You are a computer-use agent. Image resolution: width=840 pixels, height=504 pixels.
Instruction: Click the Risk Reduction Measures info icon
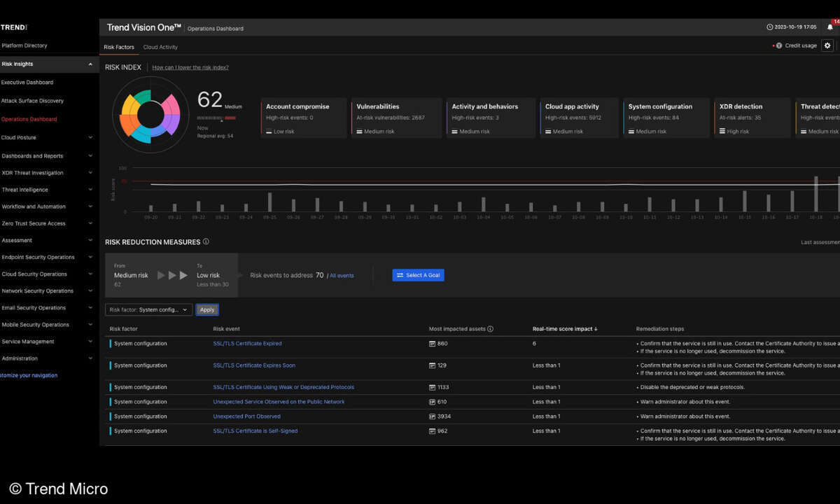pyautogui.click(x=206, y=241)
